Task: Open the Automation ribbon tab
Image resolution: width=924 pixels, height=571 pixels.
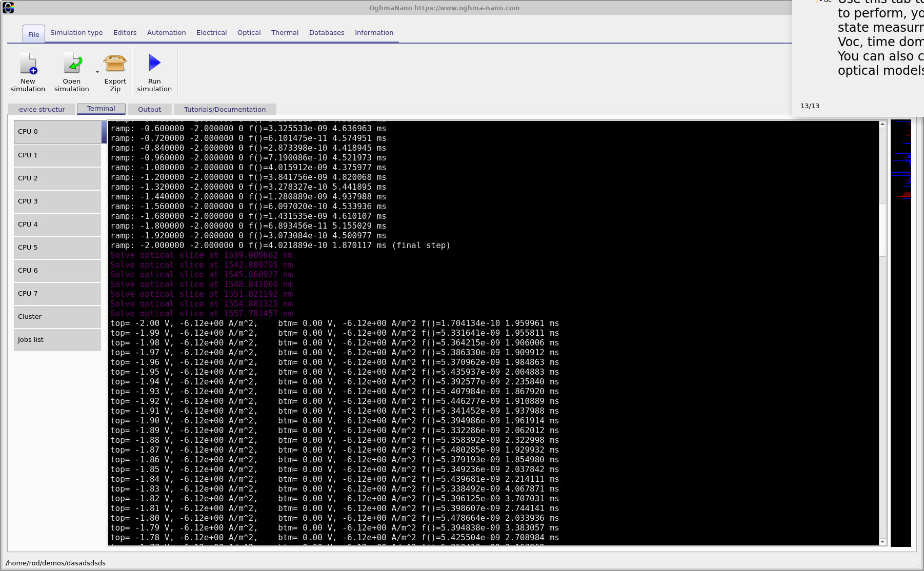Action: point(166,32)
